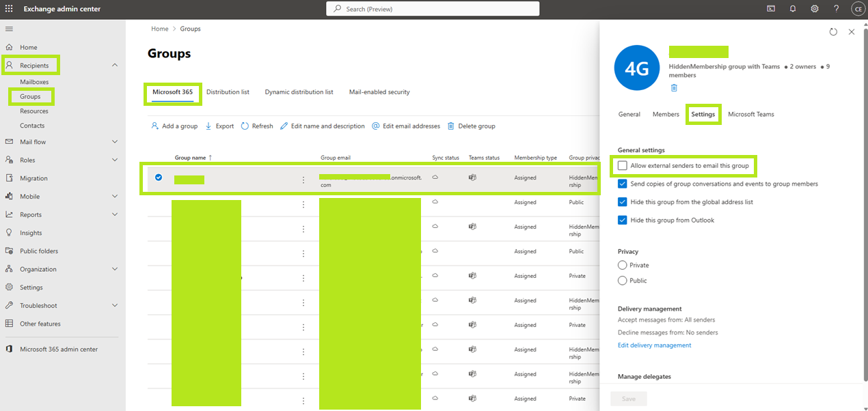
Task: Close the group details panel
Action: pos(852,32)
